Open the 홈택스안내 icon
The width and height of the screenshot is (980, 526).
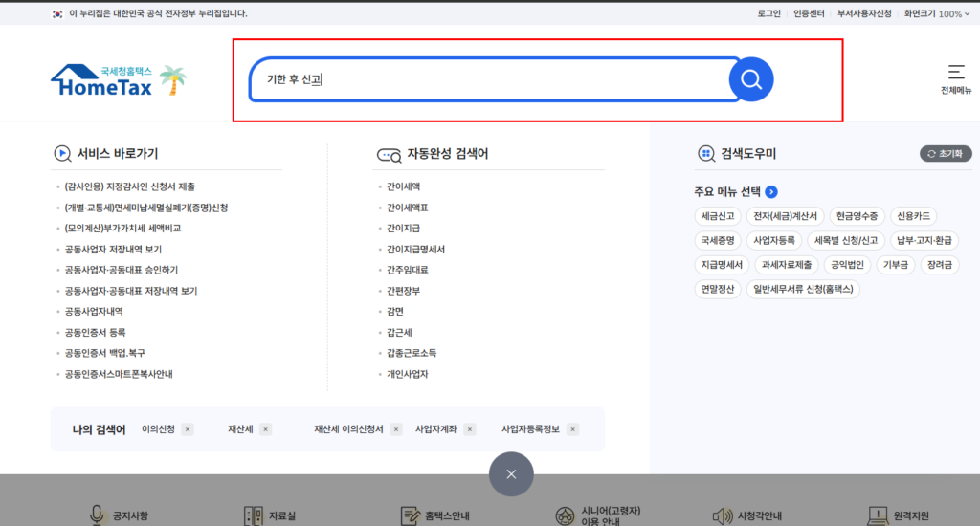pyautogui.click(x=410, y=516)
